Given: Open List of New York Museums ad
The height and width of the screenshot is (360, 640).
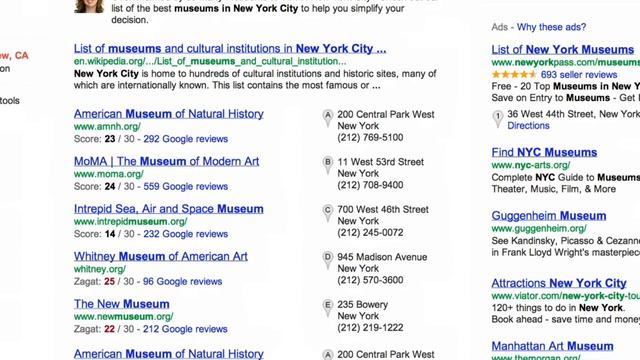Looking at the screenshot, I should pyautogui.click(x=563, y=49).
